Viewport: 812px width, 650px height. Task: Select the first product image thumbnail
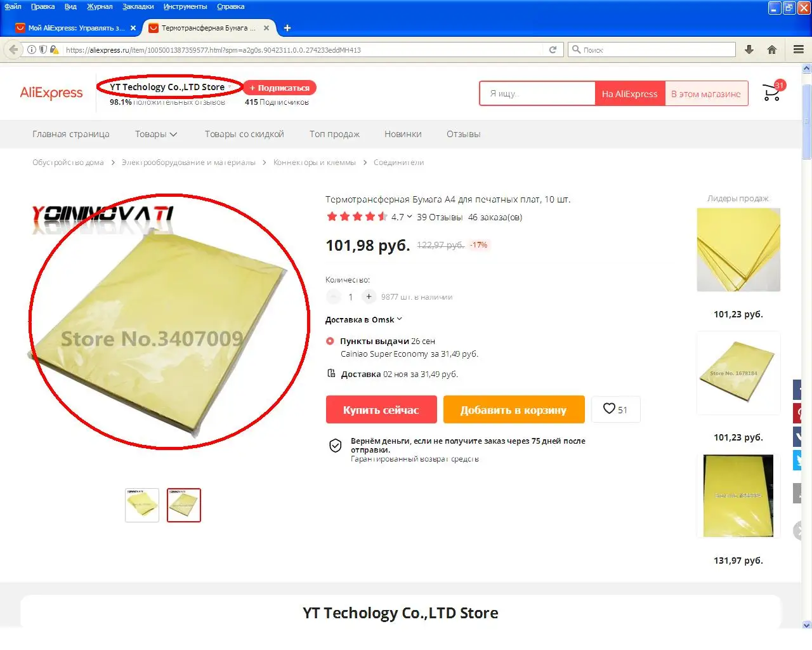142,505
